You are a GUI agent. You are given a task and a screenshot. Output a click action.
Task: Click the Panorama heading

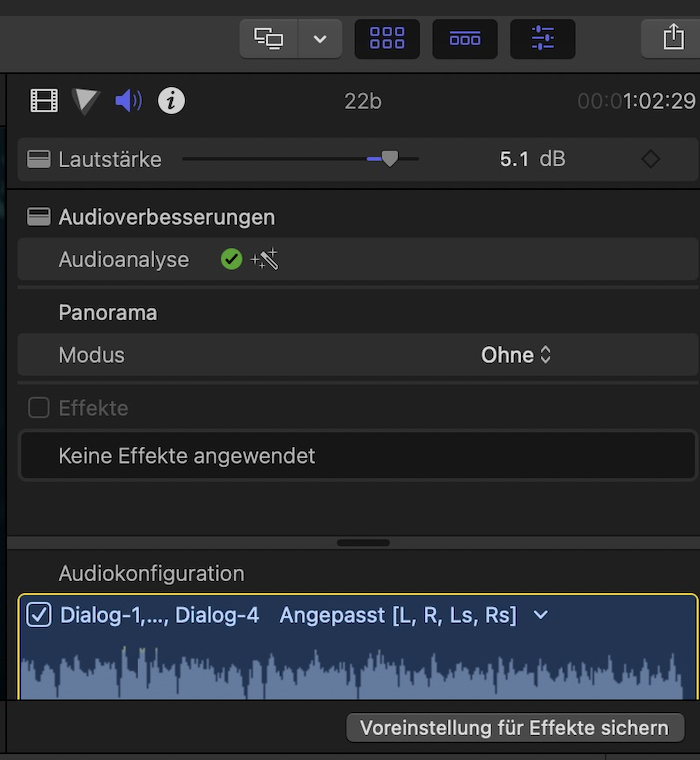point(108,313)
